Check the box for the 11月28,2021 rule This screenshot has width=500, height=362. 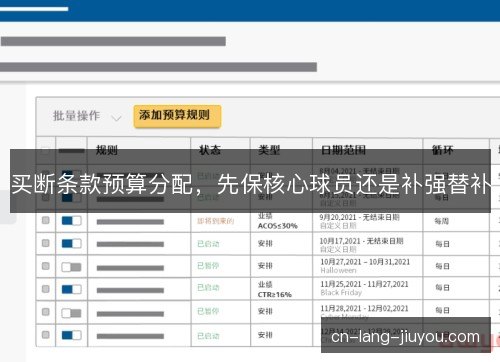46,312
